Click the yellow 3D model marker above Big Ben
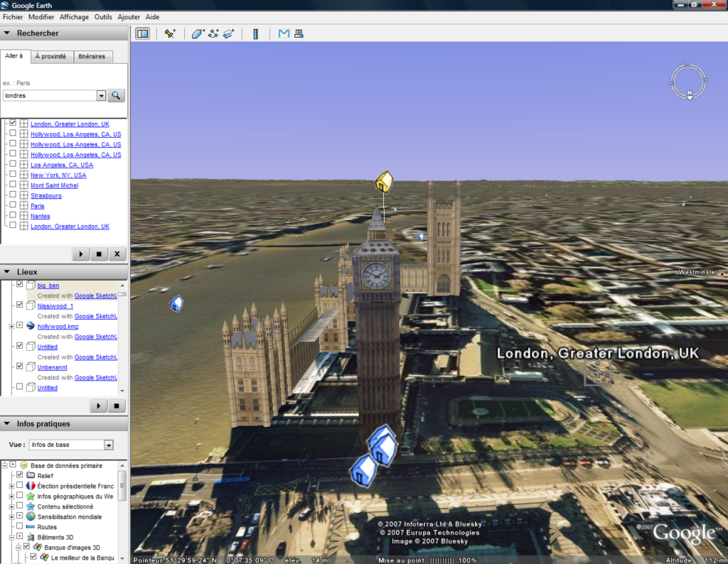The width and height of the screenshot is (728, 564). 384,181
